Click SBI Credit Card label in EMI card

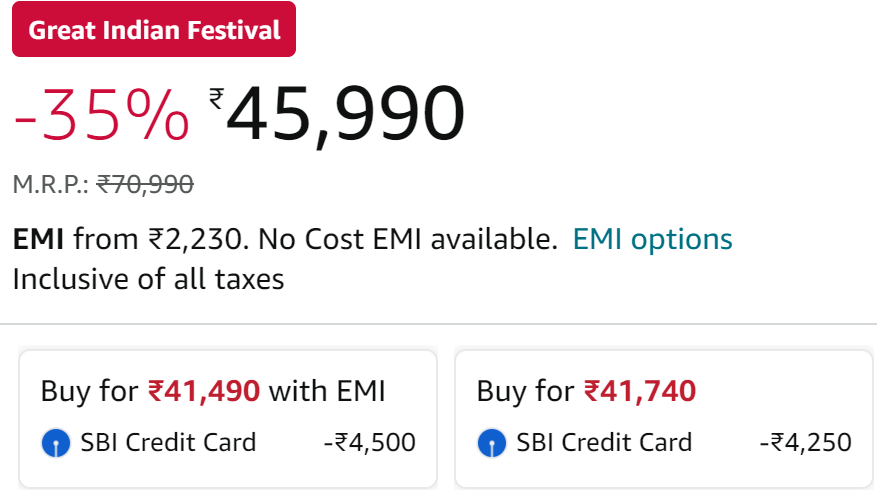[168, 442]
